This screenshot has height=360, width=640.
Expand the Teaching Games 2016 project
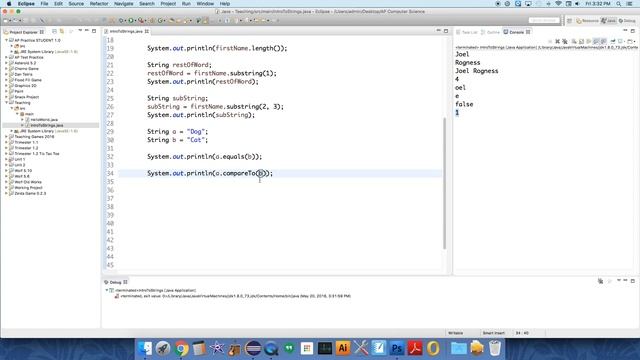click(7, 137)
